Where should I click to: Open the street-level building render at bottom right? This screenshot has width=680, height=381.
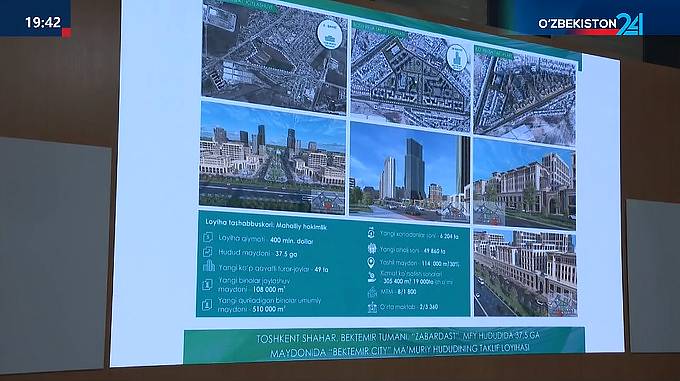coord(525,273)
